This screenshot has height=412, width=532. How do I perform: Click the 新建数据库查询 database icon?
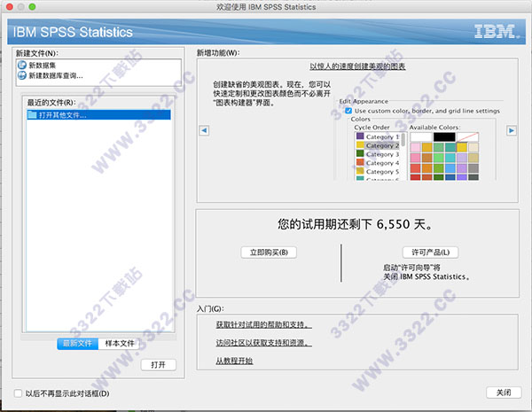(x=22, y=75)
